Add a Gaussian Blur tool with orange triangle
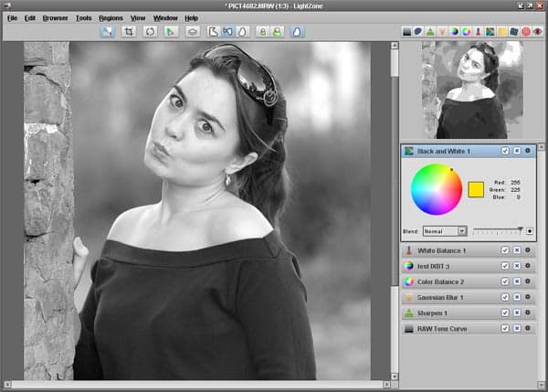Image resolution: width=548 pixels, height=392 pixels. click(442, 32)
